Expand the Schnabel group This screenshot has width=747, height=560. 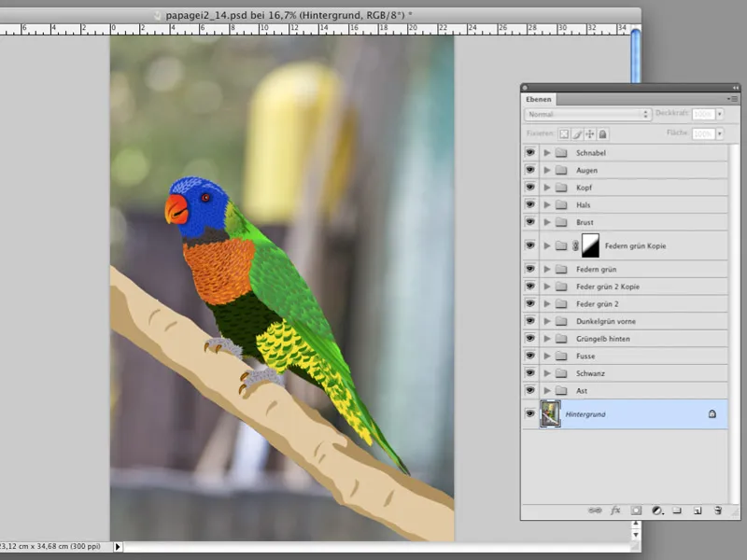point(547,153)
